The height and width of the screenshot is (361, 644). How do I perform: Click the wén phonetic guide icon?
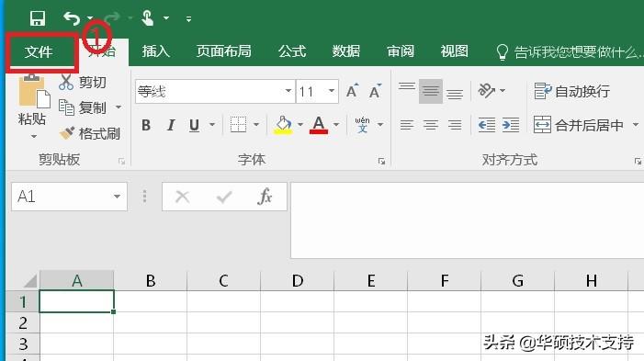[362, 125]
